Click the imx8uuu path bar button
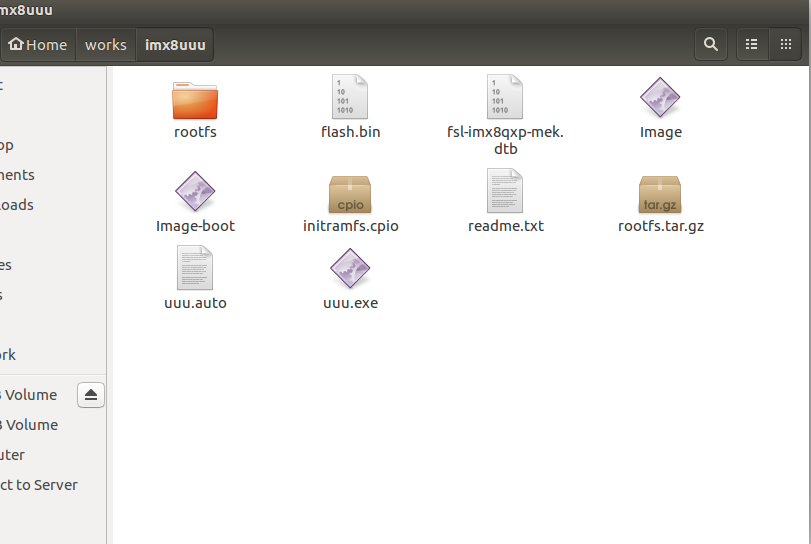The image size is (811, 544). pos(175,45)
